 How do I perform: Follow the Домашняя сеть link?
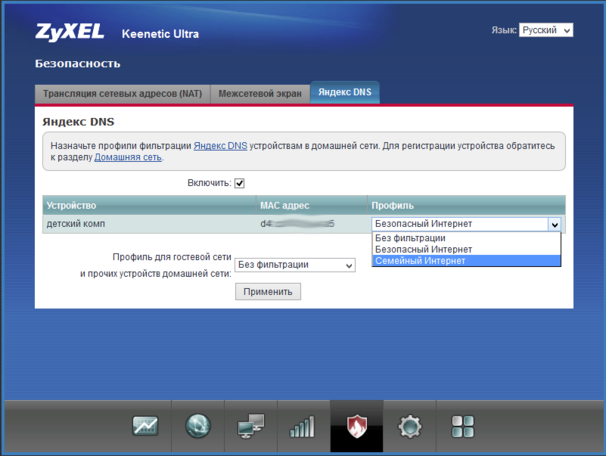128,157
